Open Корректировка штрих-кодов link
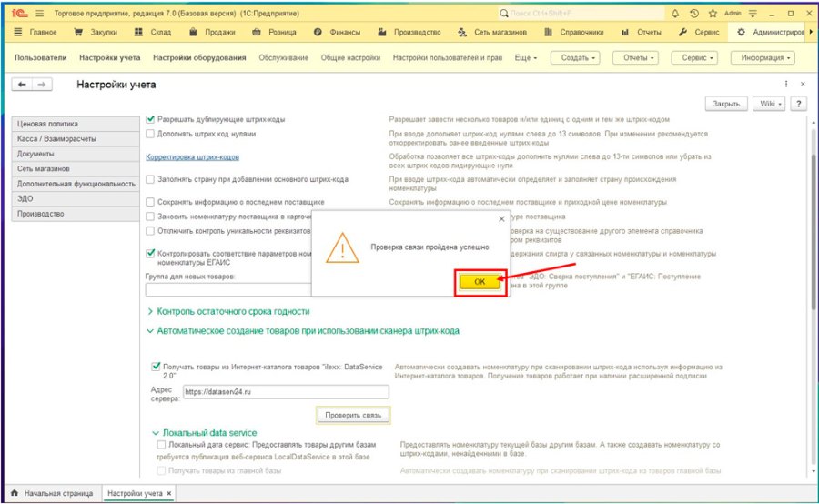819x504 pixels. tap(192, 156)
